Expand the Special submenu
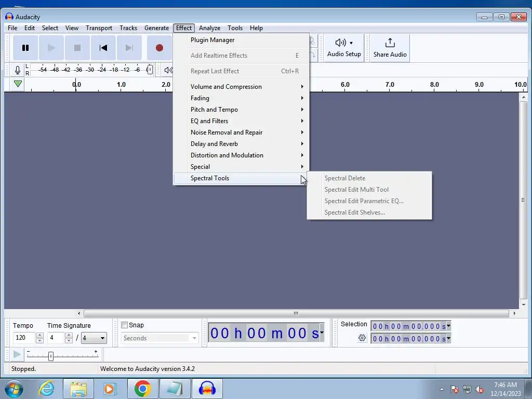The height and width of the screenshot is (399, 532). pos(241,167)
